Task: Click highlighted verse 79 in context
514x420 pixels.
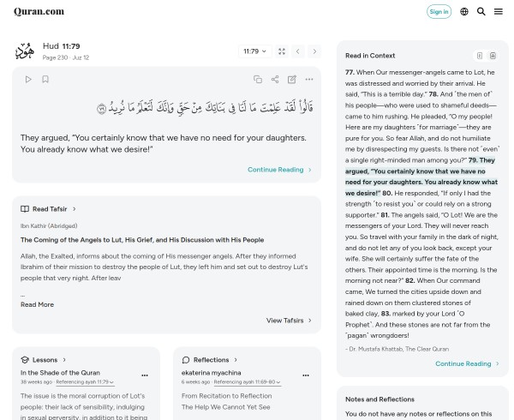Action: click(421, 177)
